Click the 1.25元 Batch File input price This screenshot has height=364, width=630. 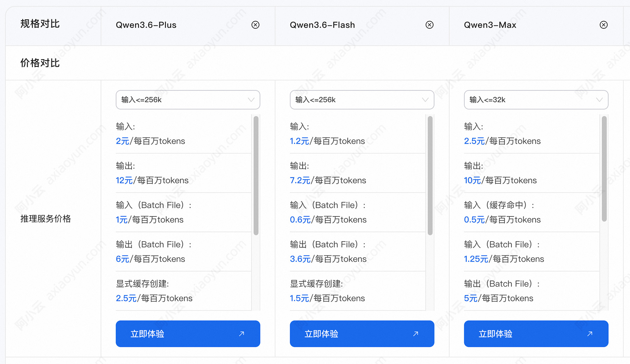[x=476, y=259]
